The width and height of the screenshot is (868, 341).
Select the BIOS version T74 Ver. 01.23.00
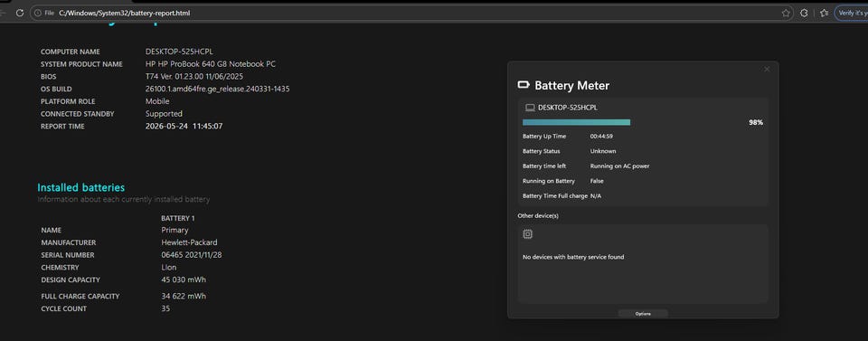point(174,76)
